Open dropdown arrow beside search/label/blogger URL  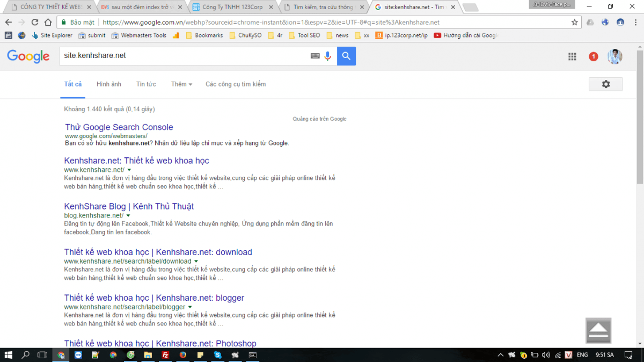pyautogui.click(x=190, y=307)
